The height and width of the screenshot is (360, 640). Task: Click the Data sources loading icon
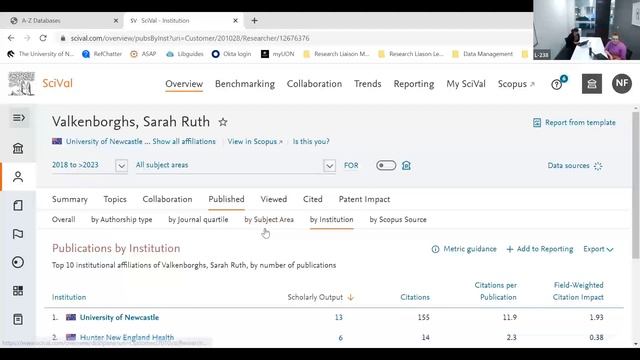(x=598, y=166)
